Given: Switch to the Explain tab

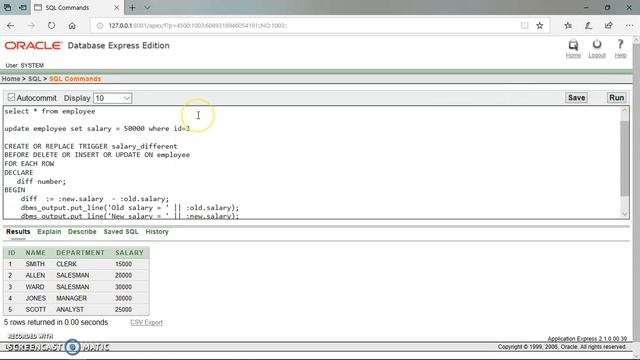Looking at the screenshot, I should 49,231.
